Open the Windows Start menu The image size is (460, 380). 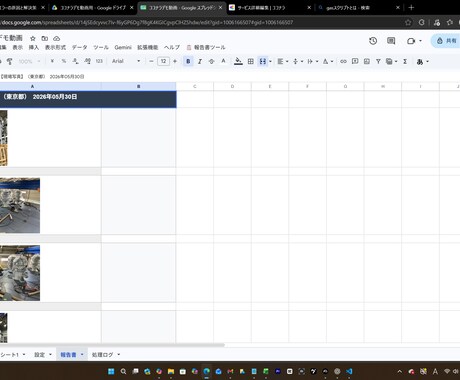click(x=111, y=371)
